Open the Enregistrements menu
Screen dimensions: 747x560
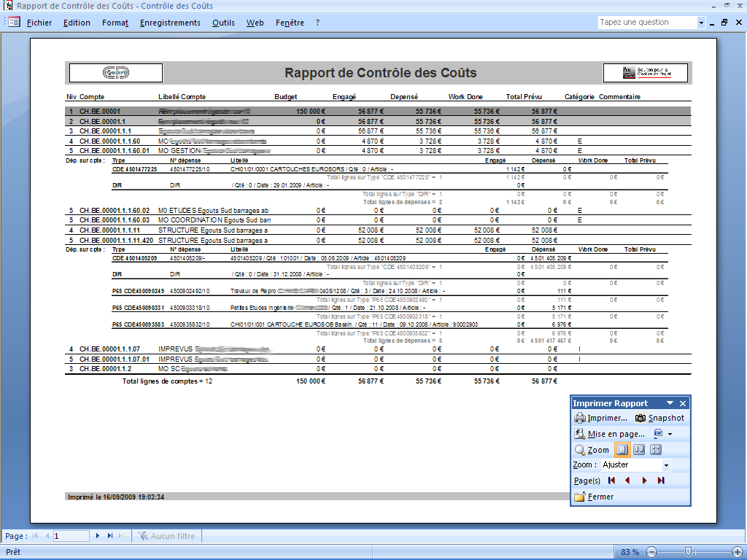[x=170, y=23]
